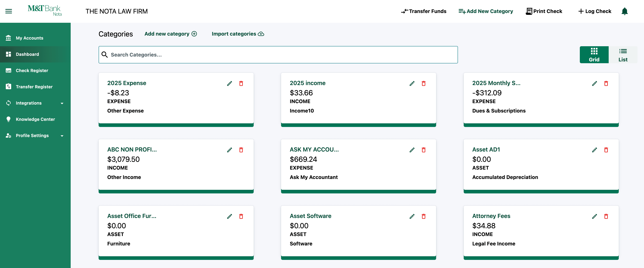The image size is (644, 268).
Task: Edit the 2025 Monthly S... category
Action: pos(594,83)
